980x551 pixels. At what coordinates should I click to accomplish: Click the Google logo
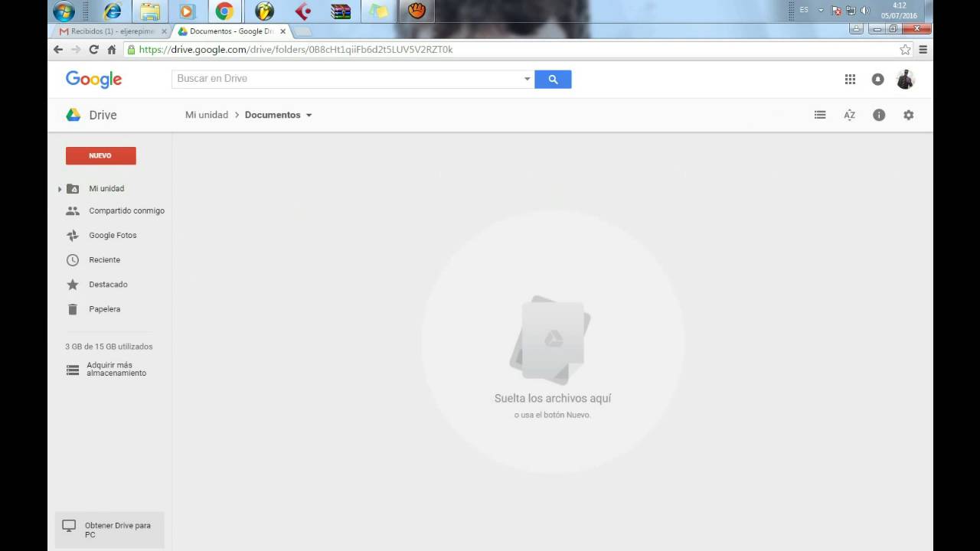(93, 79)
